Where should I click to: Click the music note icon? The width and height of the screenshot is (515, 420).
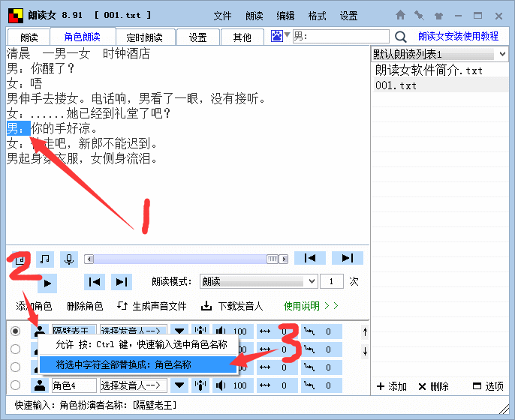click(x=45, y=259)
